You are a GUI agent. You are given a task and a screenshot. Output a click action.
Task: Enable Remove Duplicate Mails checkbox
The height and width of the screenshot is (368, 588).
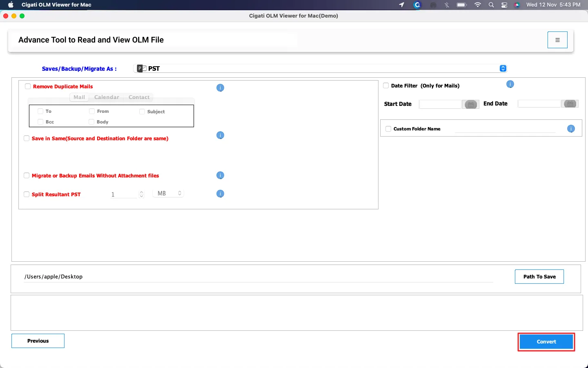coord(28,86)
